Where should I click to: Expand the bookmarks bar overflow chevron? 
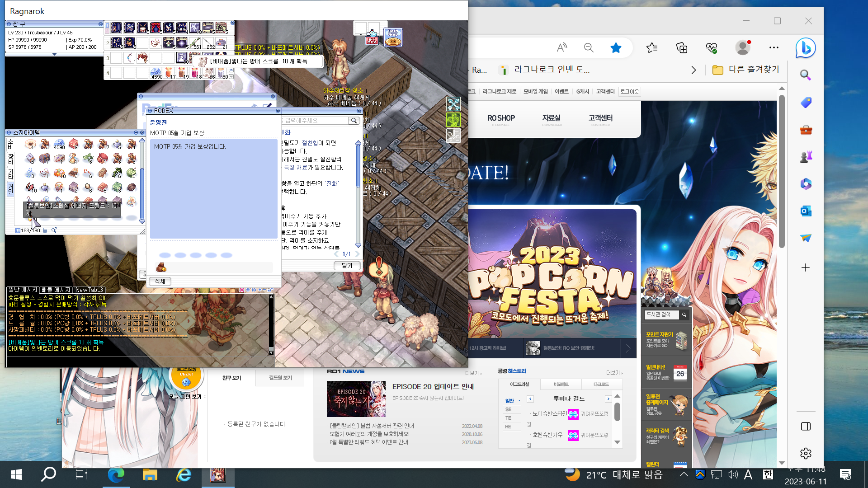click(x=693, y=70)
